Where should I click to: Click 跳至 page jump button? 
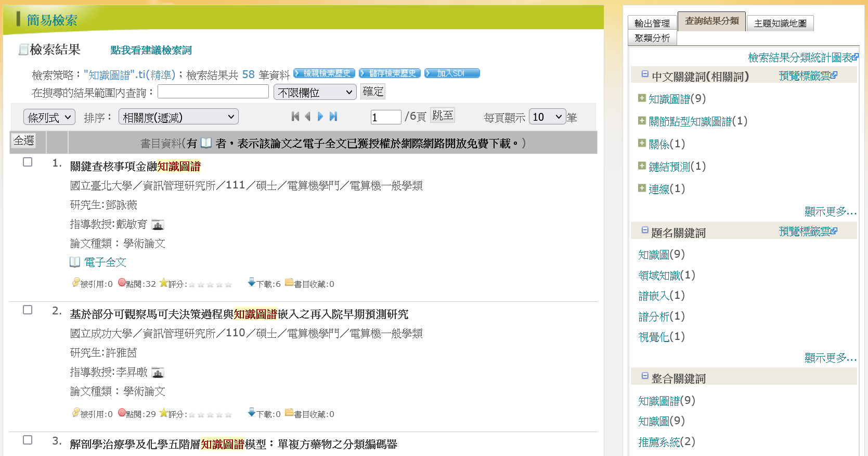[x=443, y=115]
